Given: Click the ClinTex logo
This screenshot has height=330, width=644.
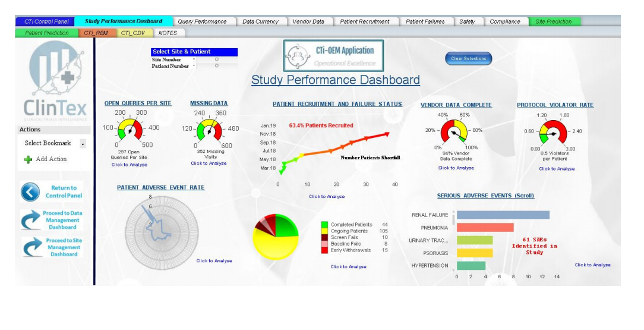Looking at the screenshot, I should 55,81.
